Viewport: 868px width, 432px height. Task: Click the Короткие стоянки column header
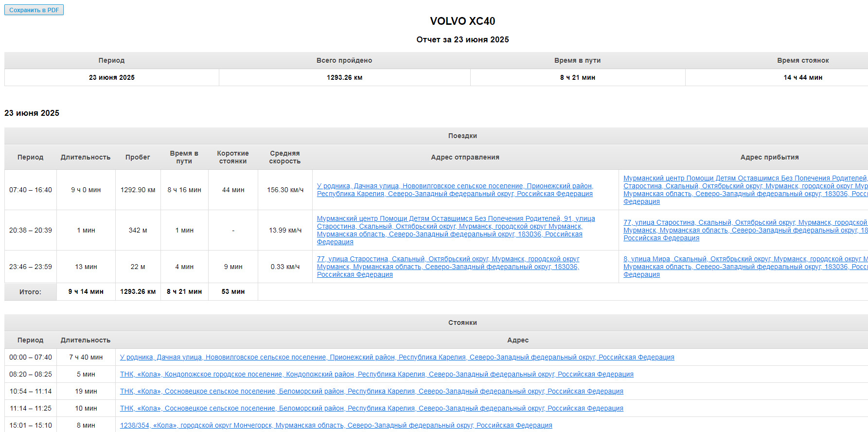coord(233,157)
